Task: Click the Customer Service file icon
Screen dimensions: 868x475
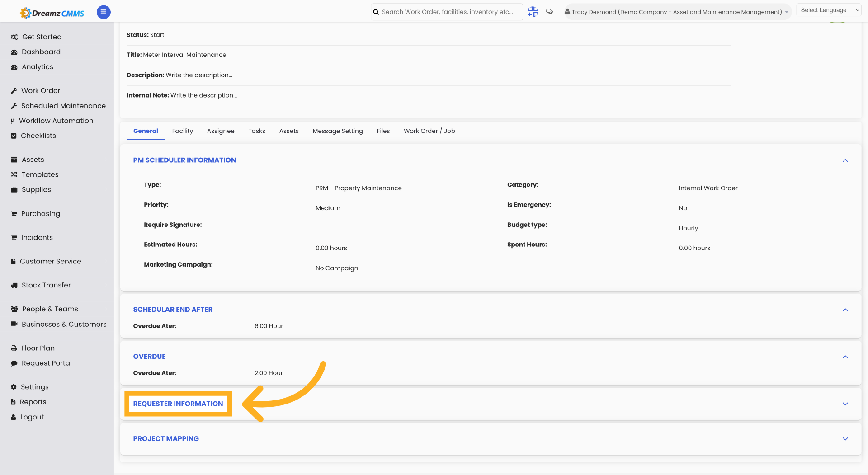Action: click(x=13, y=261)
